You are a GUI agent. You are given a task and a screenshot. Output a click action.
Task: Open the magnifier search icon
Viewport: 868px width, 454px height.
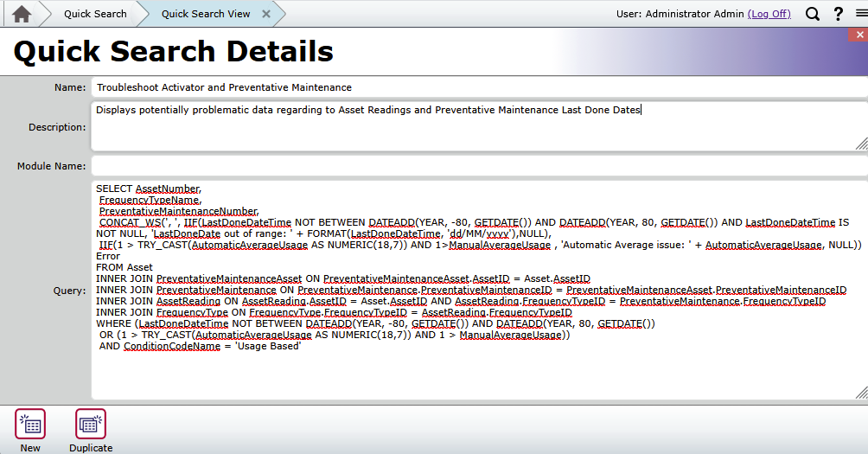pyautogui.click(x=813, y=14)
